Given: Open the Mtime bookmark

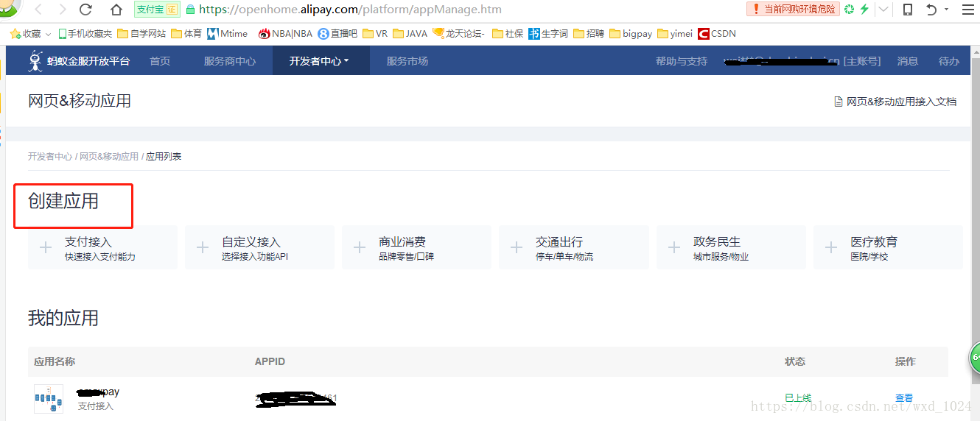Looking at the screenshot, I should tap(227, 34).
